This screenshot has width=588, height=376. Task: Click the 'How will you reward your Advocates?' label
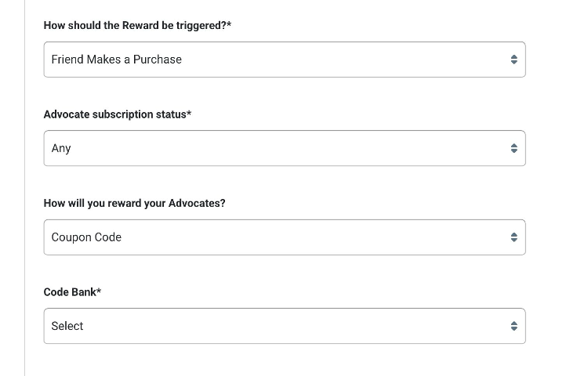coord(134,203)
